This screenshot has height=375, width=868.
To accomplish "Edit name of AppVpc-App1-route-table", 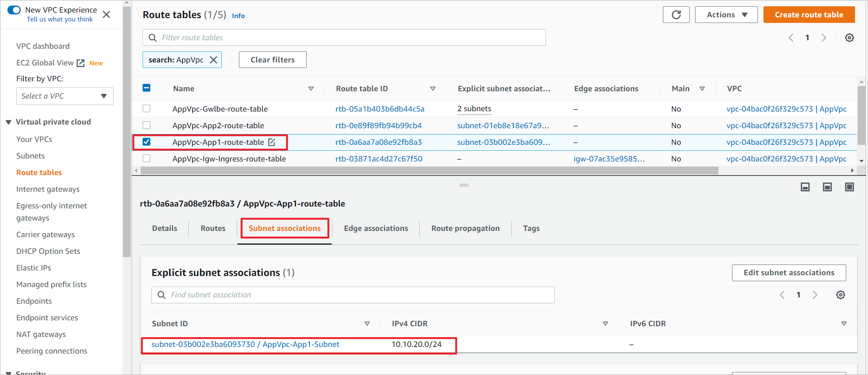I will pyautogui.click(x=271, y=142).
